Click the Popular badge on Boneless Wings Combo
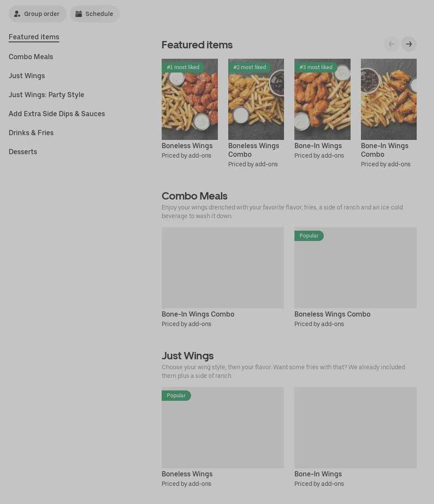434x504 pixels. pyautogui.click(x=309, y=236)
